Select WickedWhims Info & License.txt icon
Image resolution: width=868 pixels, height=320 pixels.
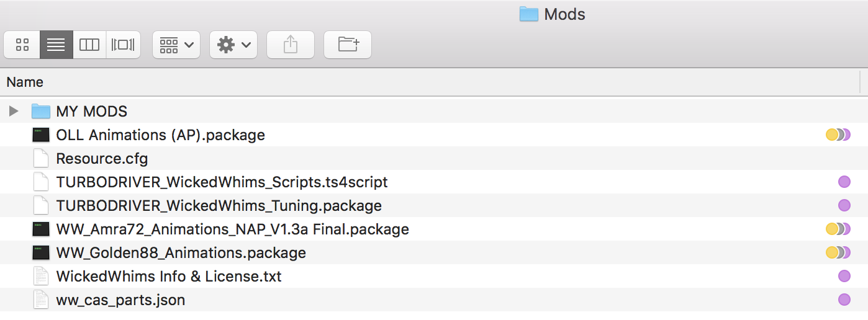click(x=41, y=277)
